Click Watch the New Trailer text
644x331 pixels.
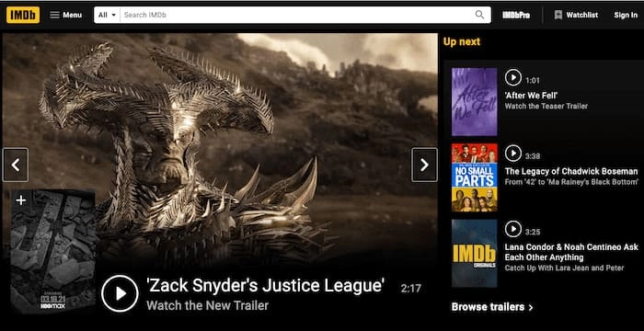[x=207, y=305]
